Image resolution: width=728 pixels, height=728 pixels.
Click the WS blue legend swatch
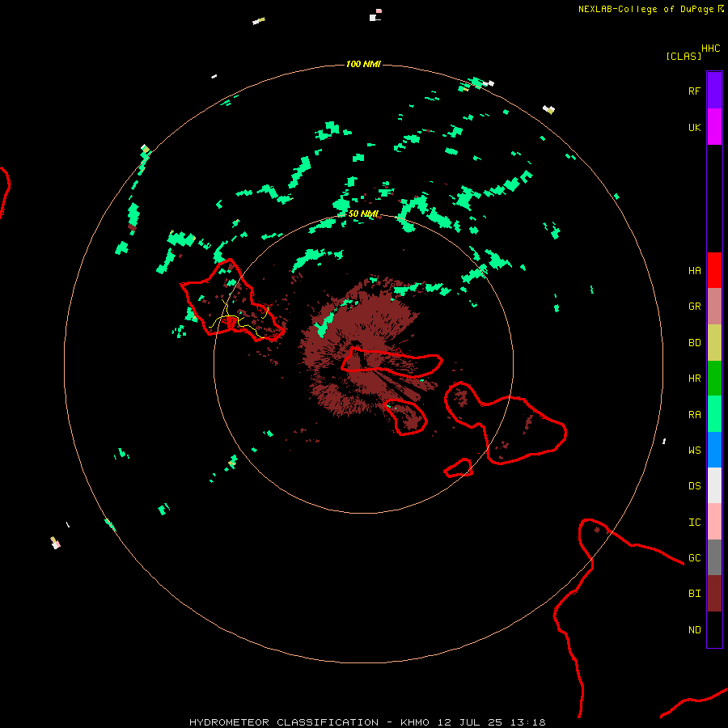714,450
